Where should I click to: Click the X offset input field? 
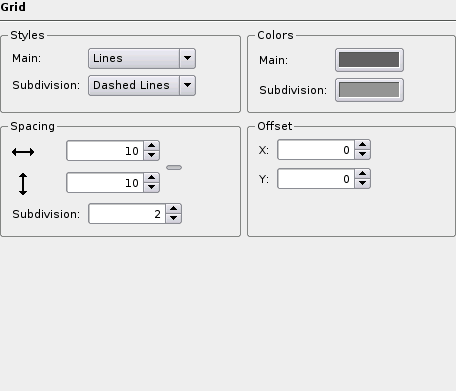316,150
